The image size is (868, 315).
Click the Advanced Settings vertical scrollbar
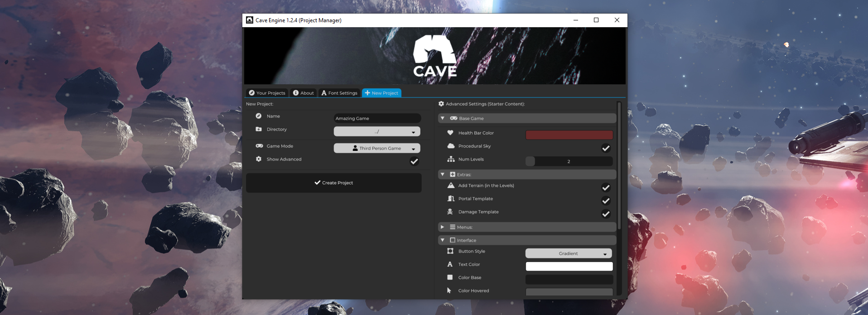(619, 166)
